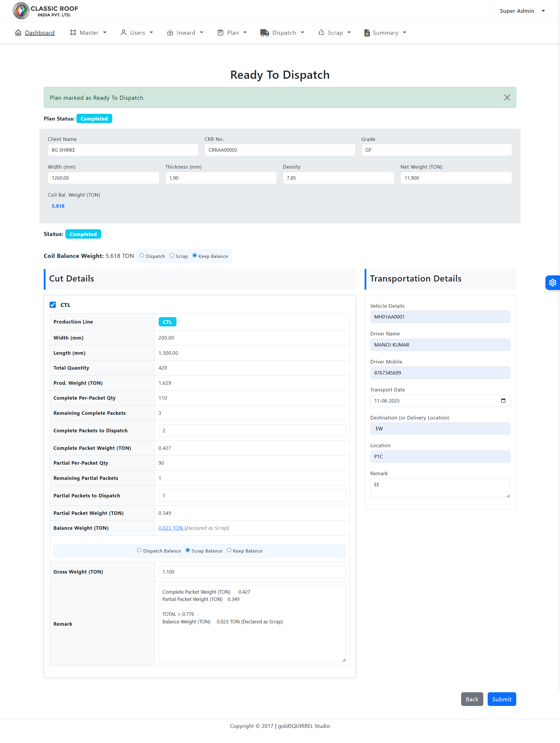The image size is (560, 743).
Task: Click the Classic Roof company logo
Action: tap(45, 11)
